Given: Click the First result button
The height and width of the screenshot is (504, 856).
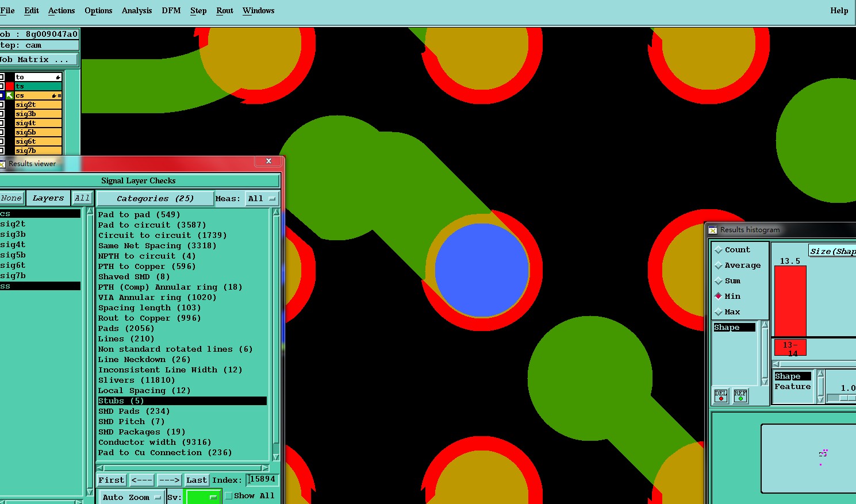Looking at the screenshot, I should coord(111,480).
